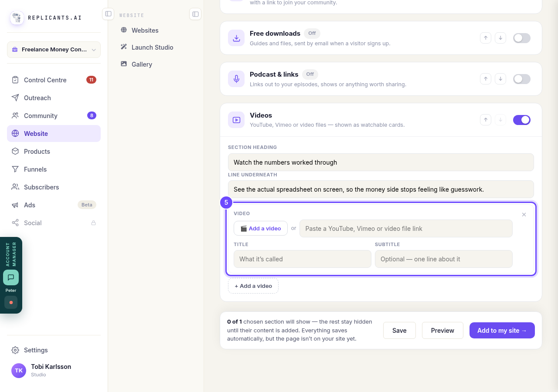Click the Replicants.ai logo icon
The height and width of the screenshot is (392, 558).
click(17, 18)
